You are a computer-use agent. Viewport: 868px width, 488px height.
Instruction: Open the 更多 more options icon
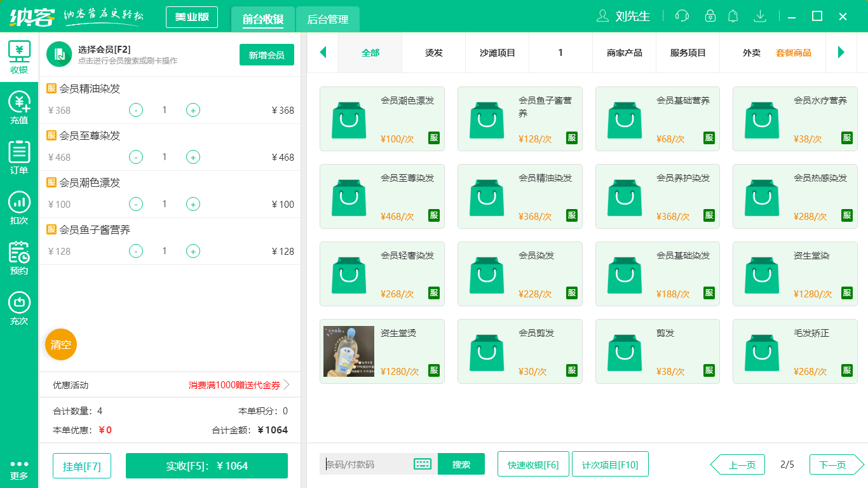(x=19, y=468)
